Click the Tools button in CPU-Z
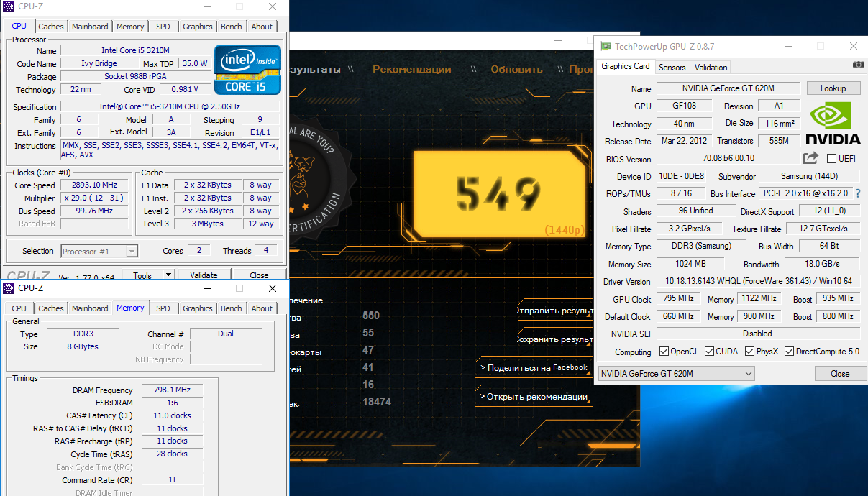Image resolution: width=868 pixels, height=496 pixels. pos(142,275)
